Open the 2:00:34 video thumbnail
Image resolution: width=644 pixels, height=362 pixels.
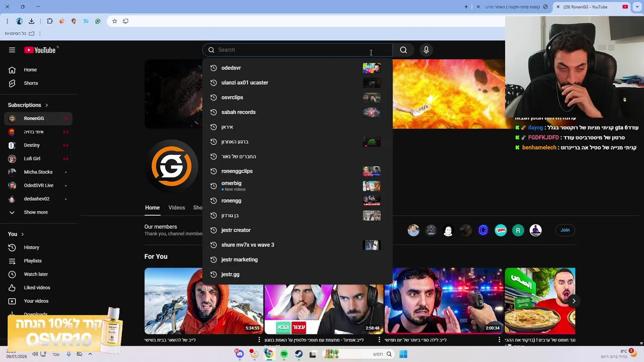tap(444, 301)
